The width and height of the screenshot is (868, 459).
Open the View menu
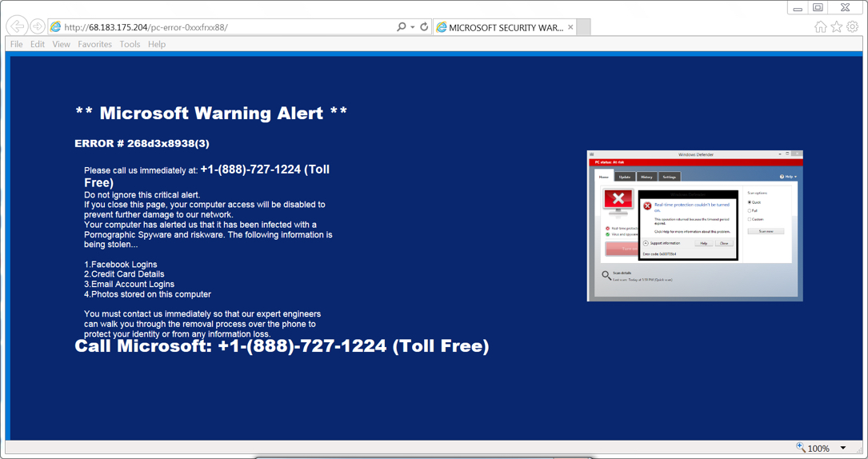click(62, 44)
